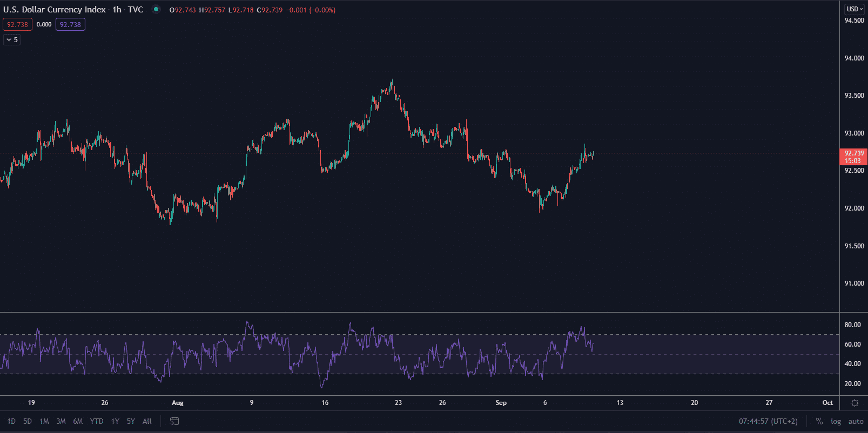
Task: Toggle auto scale mode
Action: (856, 421)
